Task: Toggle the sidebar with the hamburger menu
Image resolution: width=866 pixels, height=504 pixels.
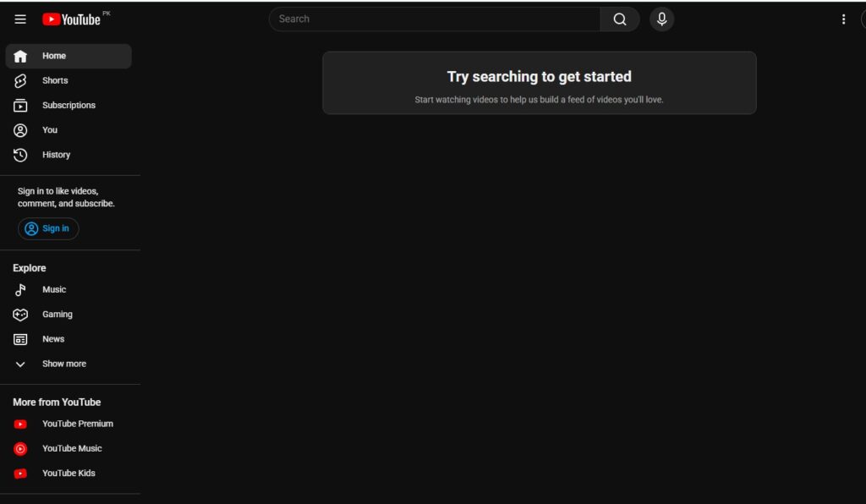Action: (x=19, y=19)
